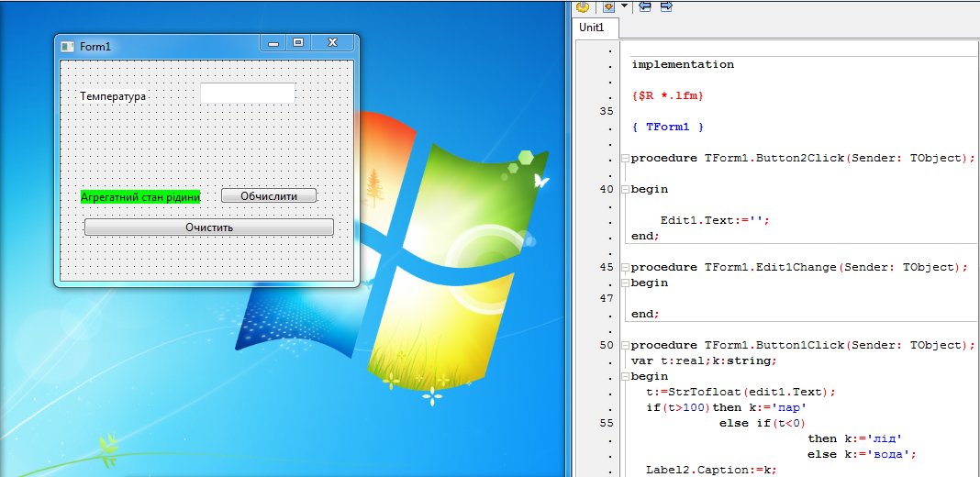Minimize the Form1 window
The width and height of the screenshot is (980, 477).
[273, 42]
